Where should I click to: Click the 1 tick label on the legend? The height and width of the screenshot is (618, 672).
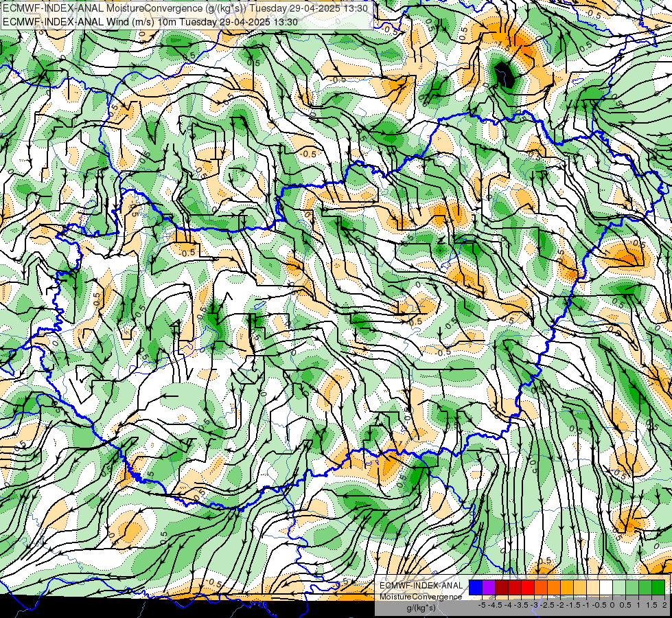click(638, 605)
